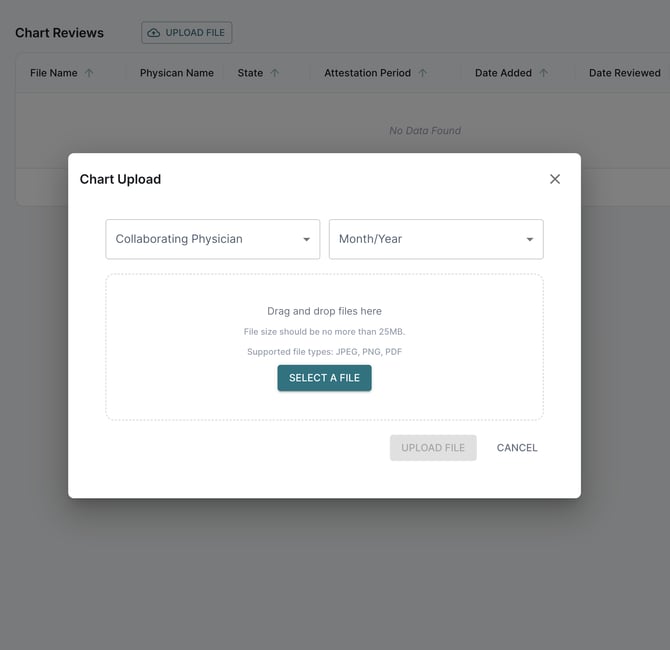Image resolution: width=670 pixels, height=650 pixels.
Task: Click the State column header text
Action: coord(250,73)
